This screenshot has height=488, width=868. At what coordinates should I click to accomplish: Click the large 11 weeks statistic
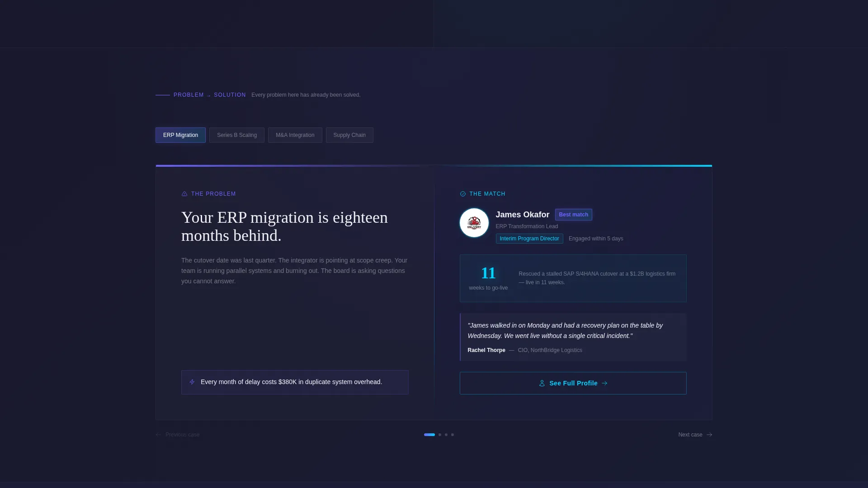click(x=488, y=273)
